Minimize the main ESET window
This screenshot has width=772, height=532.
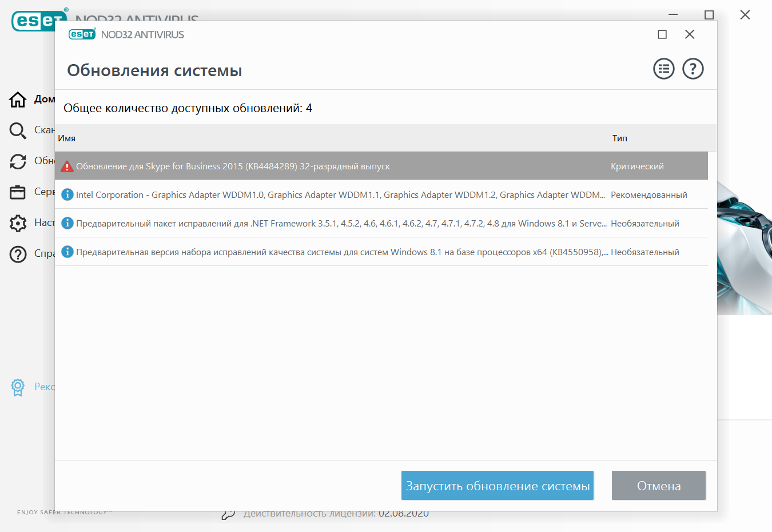[673, 14]
